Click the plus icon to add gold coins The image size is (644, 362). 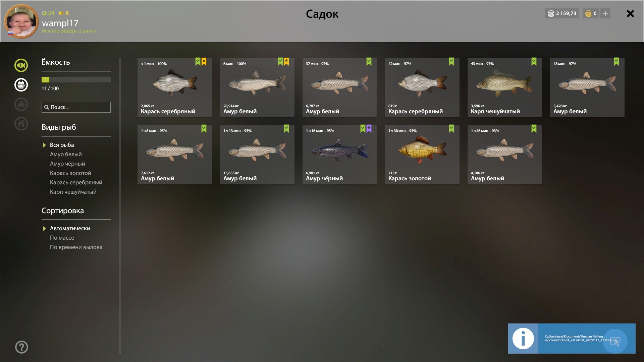(605, 13)
